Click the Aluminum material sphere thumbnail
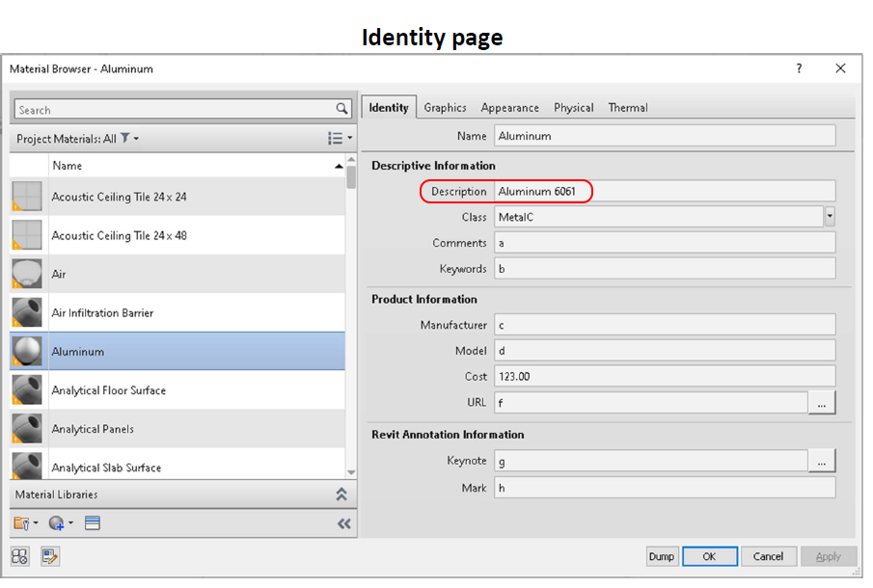The width and height of the screenshot is (873, 588). (27, 351)
